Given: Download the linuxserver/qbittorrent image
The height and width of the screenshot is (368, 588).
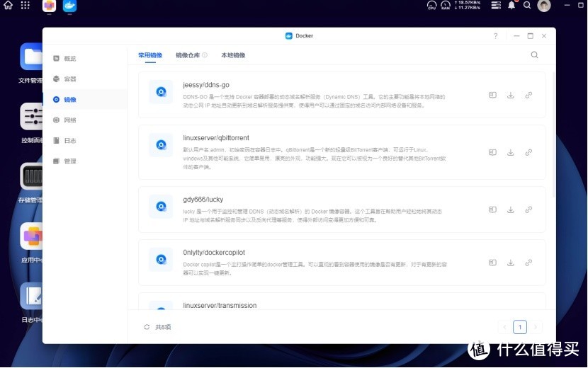Looking at the screenshot, I should click(x=510, y=153).
